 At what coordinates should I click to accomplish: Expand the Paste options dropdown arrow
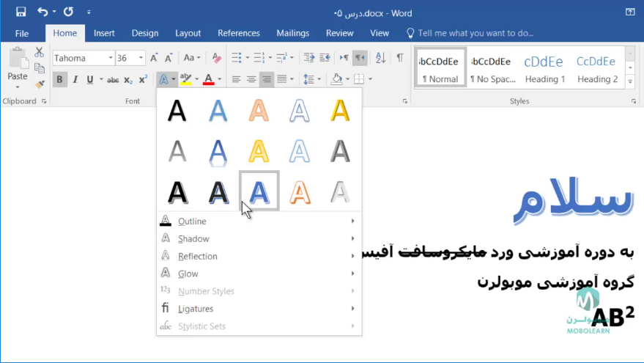tap(18, 87)
